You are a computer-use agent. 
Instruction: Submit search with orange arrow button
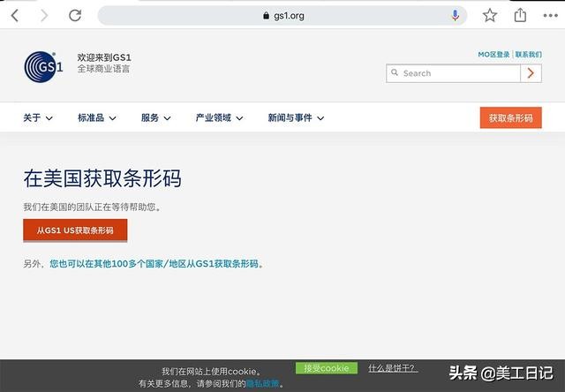pos(531,73)
